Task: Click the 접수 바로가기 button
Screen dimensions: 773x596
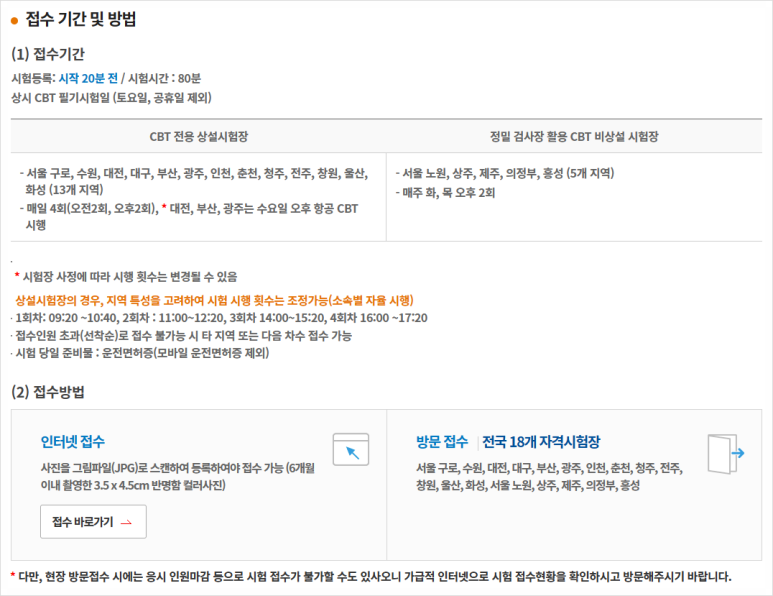Action: 93,522
